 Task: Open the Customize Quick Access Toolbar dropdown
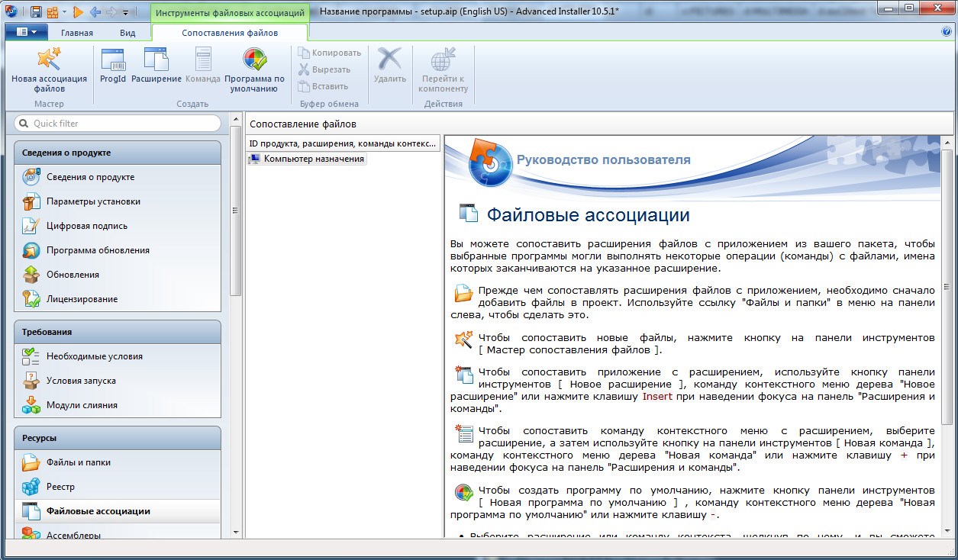[x=125, y=12]
